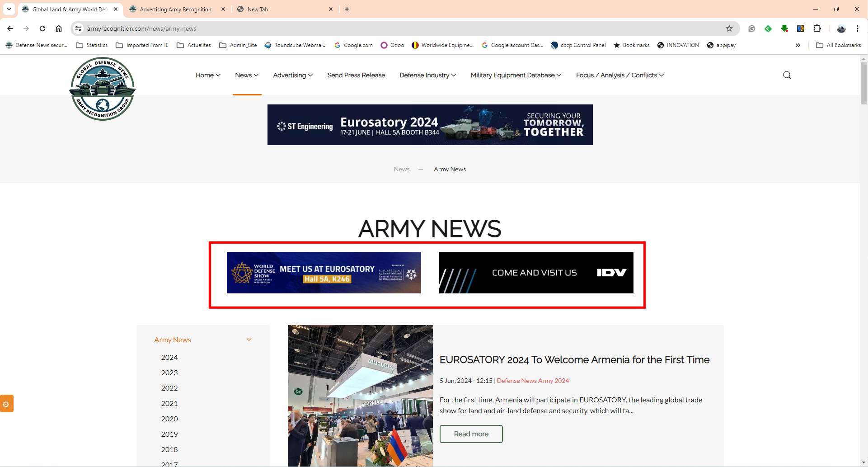The image size is (868, 467).
Task: Click the Army Recognition Group logo
Action: pos(103,89)
